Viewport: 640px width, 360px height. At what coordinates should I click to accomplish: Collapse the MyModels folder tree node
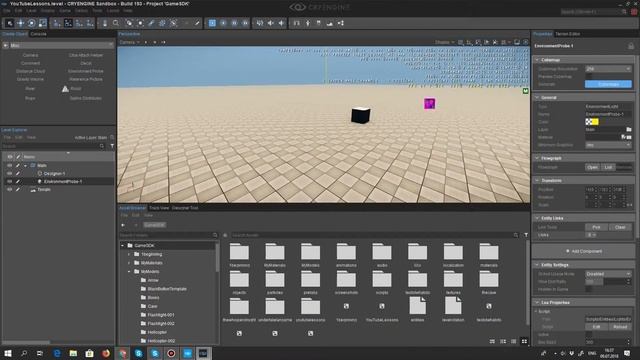pyautogui.click(x=129, y=271)
